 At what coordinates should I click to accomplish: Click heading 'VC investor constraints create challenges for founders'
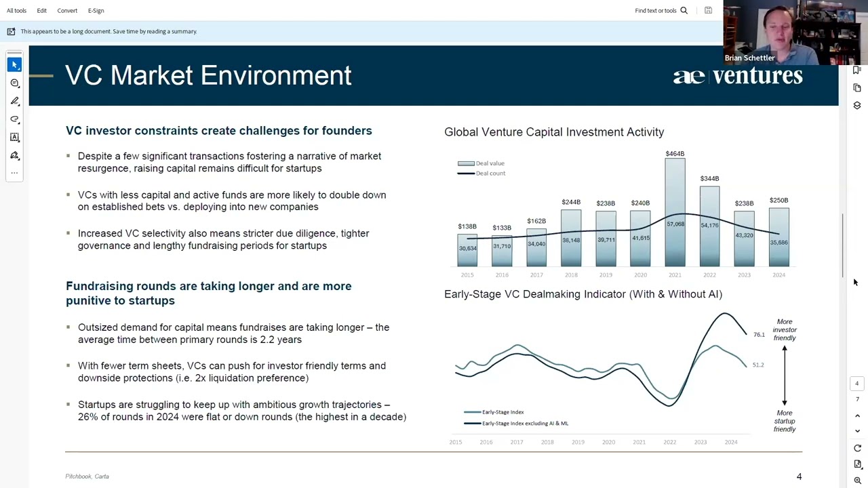[x=218, y=131]
